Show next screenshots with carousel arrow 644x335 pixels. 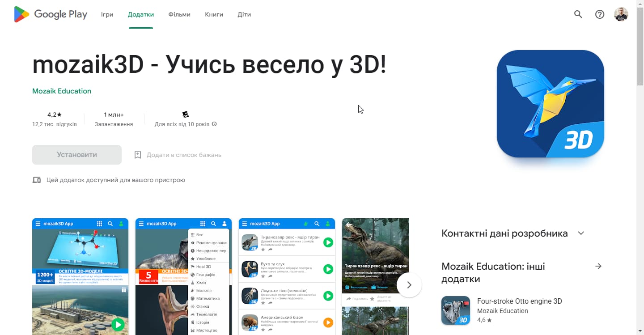pos(409,285)
